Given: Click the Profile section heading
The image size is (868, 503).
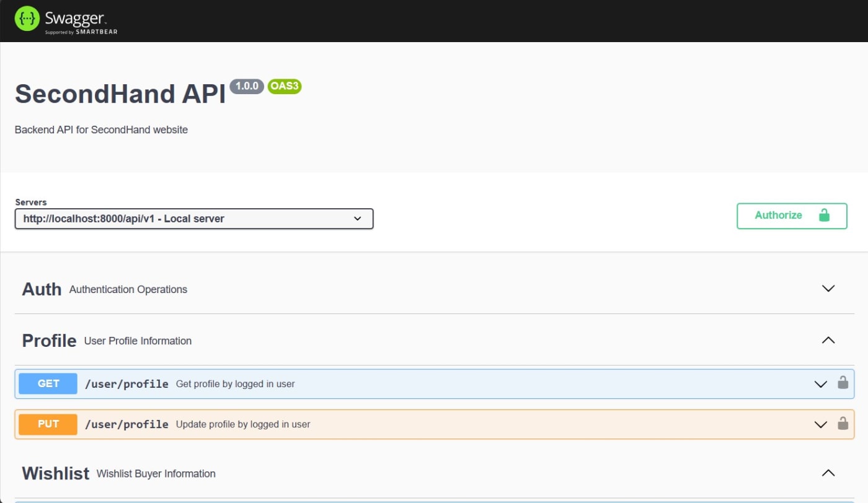Looking at the screenshot, I should 49,341.
